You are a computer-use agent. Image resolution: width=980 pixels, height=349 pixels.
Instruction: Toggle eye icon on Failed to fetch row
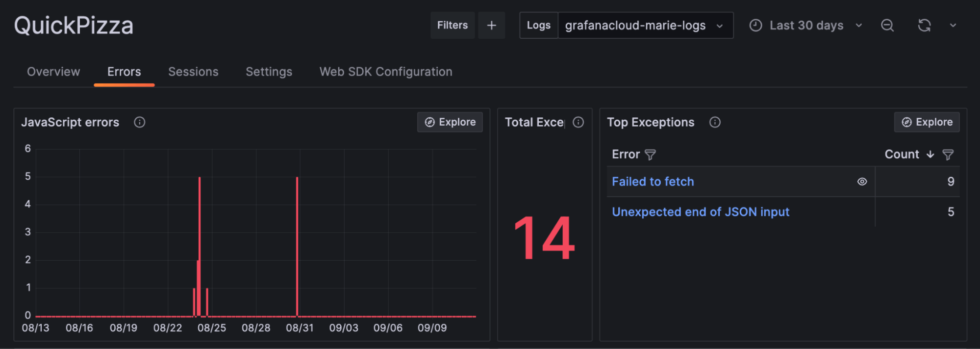(862, 182)
